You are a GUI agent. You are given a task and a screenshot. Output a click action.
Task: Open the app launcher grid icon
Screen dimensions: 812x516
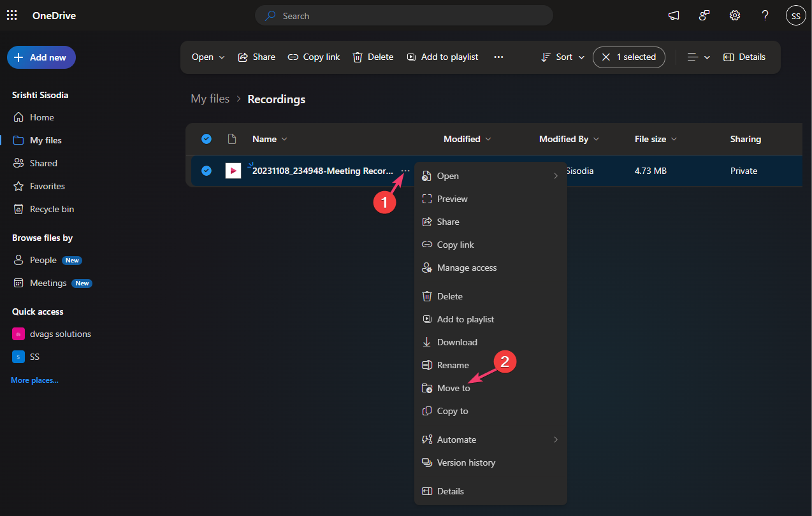pyautogui.click(x=12, y=15)
